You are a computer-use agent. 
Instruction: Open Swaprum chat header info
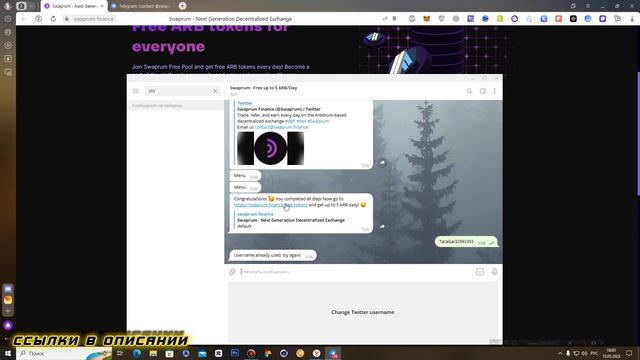[x=263, y=91]
